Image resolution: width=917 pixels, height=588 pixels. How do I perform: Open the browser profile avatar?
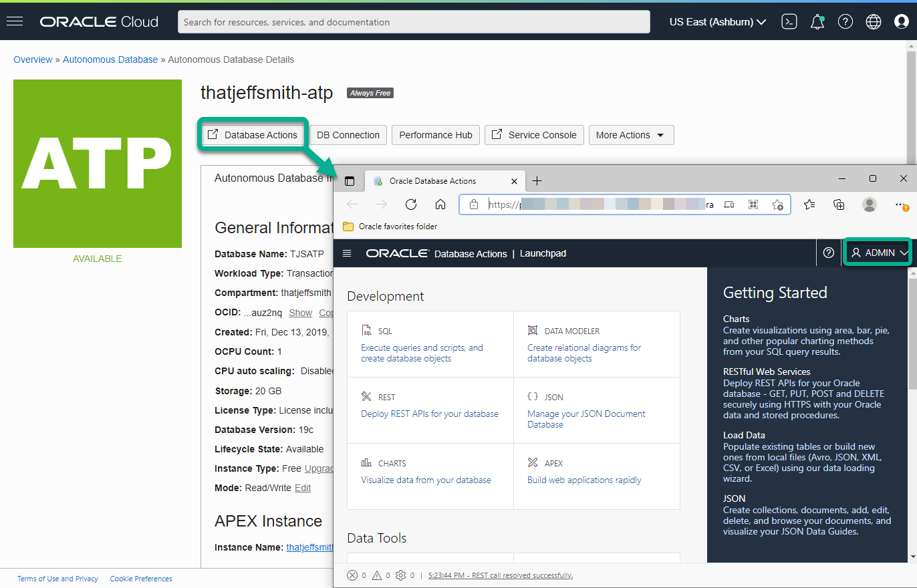pos(869,204)
